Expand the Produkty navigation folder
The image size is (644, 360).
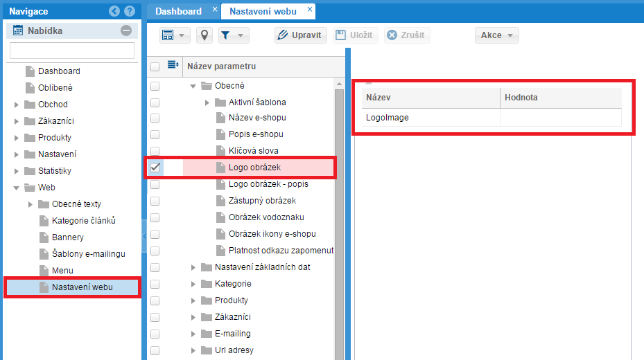click(x=17, y=138)
